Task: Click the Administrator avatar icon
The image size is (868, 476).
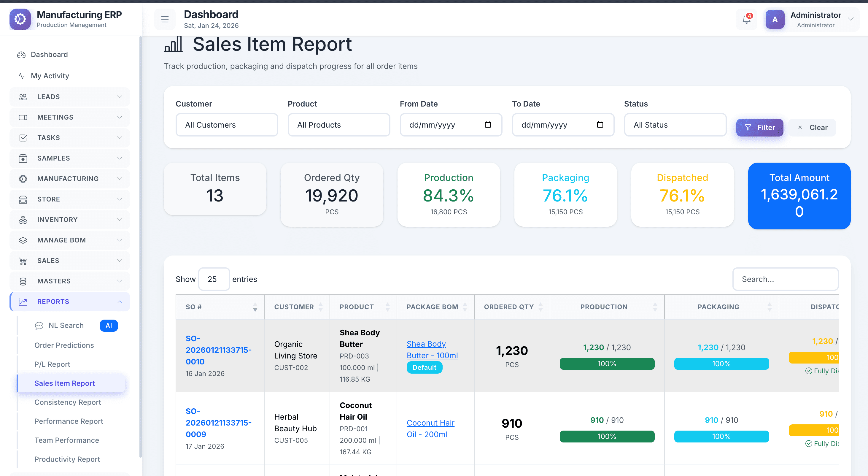Action: 775,19
